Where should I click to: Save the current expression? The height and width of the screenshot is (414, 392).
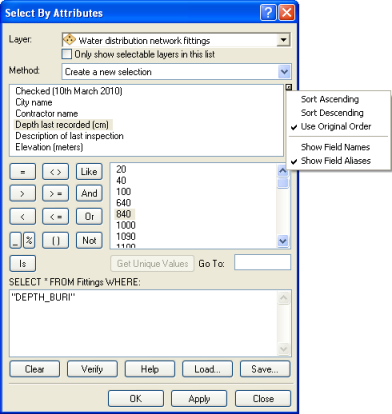[265, 369]
